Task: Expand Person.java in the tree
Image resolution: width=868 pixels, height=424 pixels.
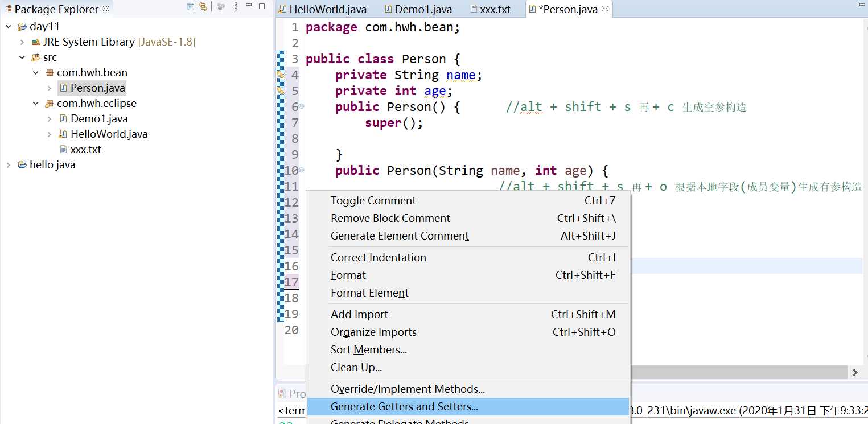Action: pyautogui.click(x=49, y=88)
